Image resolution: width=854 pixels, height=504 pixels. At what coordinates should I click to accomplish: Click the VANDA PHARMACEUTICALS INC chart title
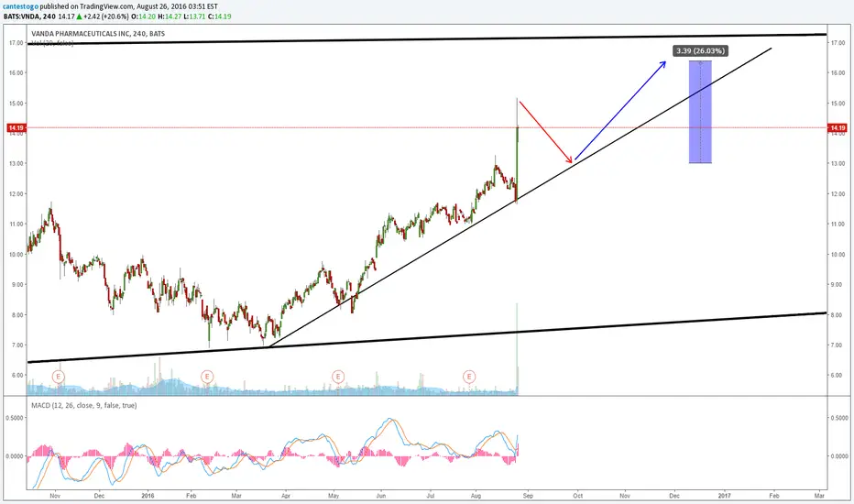pyautogui.click(x=98, y=34)
